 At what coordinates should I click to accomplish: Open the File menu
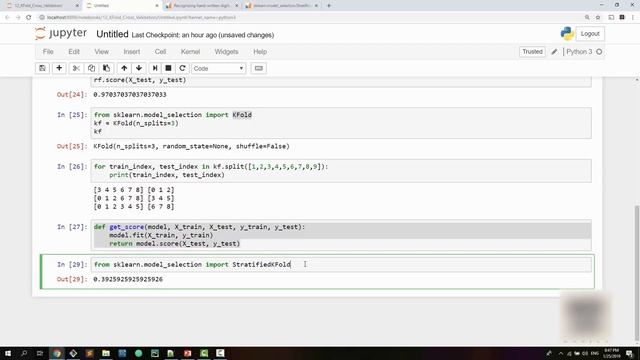(48, 52)
